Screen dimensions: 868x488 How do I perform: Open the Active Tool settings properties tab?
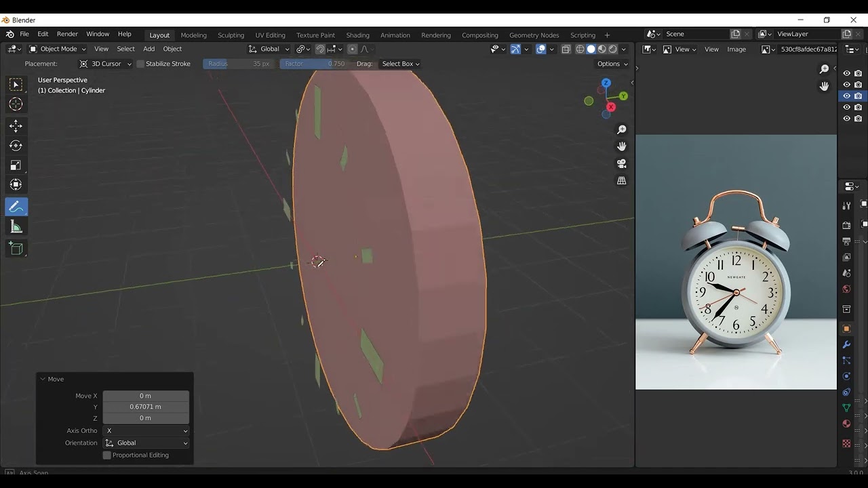click(846, 205)
